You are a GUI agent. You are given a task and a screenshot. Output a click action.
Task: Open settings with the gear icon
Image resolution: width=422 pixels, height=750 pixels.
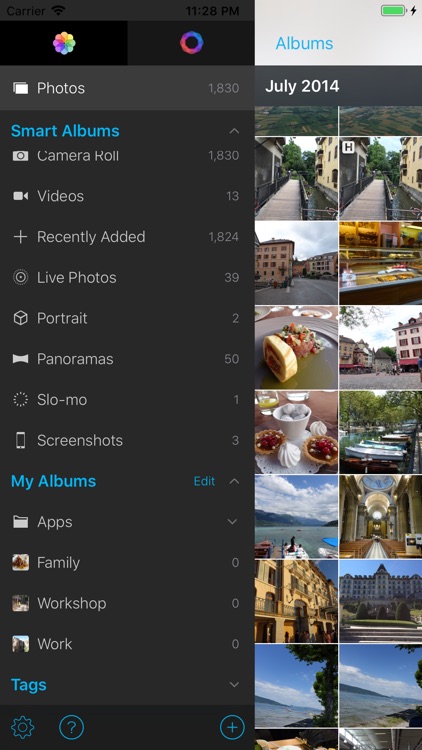click(x=22, y=728)
